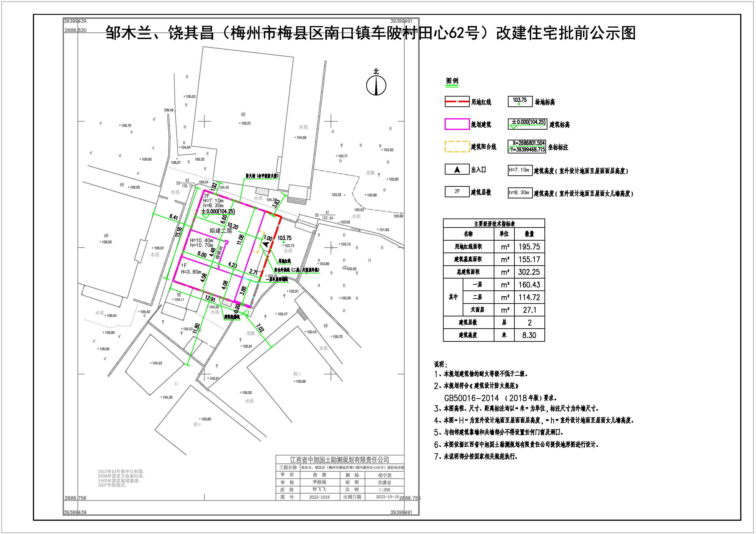Click the 103.75 场地标高 sample box in legend

click(520, 101)
